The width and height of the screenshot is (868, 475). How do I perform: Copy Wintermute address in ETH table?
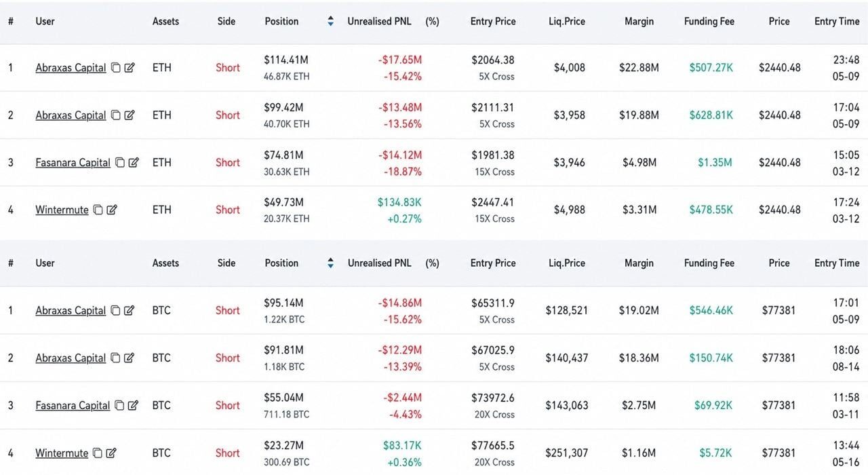pyautogui.click(x=98, y=210)
